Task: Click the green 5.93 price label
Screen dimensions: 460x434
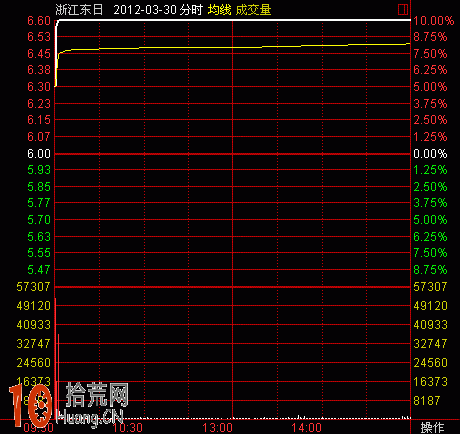Action: pos(39,170)
